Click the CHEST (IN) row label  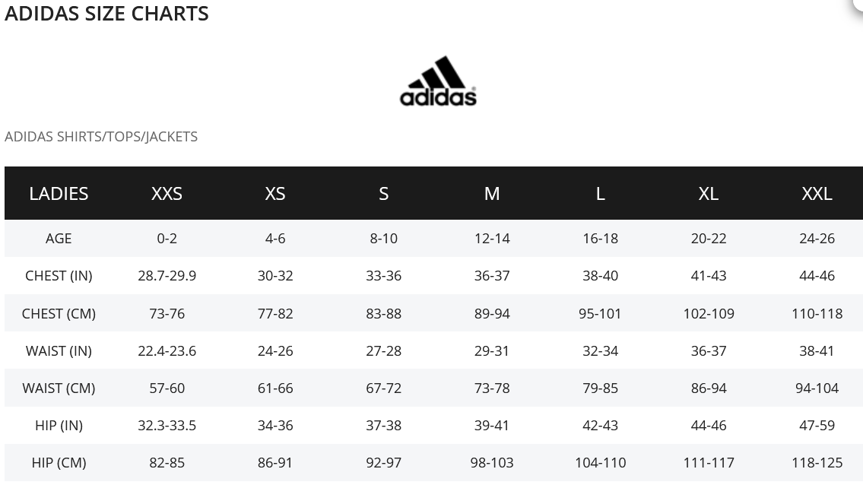(59, 276)
